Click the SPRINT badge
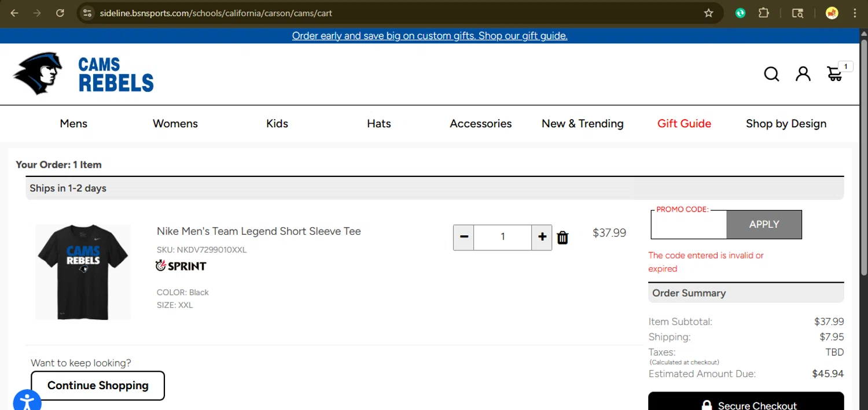The image size is (868, 410). [181, 266]
